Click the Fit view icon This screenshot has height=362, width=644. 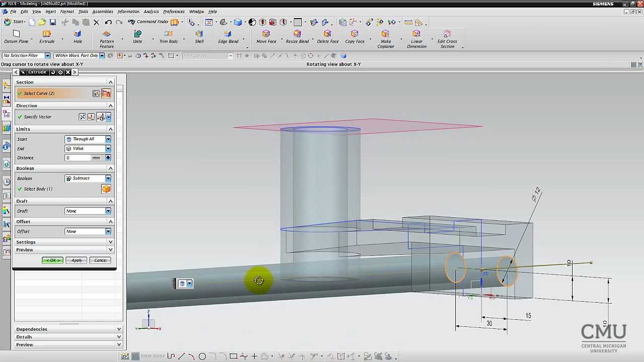tap(209, 22)
